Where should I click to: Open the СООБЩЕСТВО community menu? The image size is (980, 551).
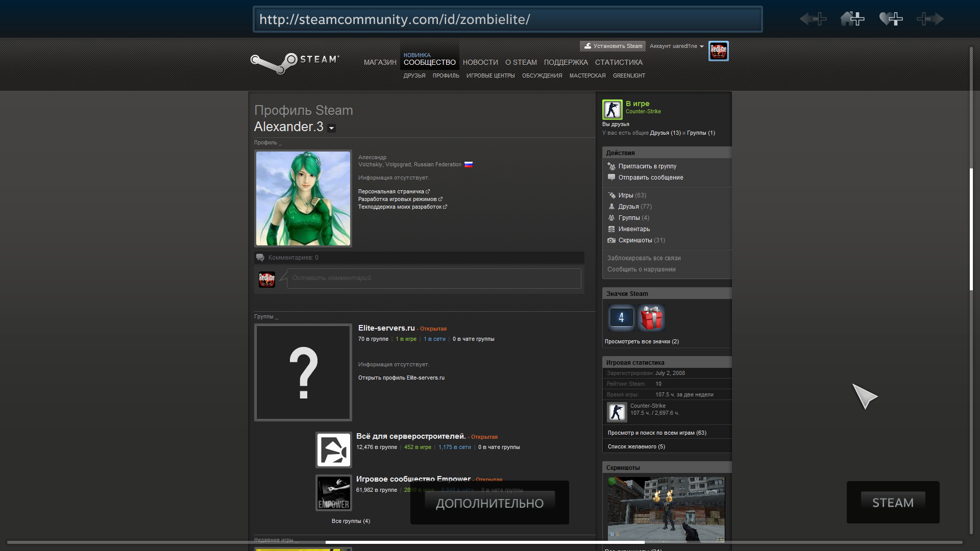[x=430, y=62]
